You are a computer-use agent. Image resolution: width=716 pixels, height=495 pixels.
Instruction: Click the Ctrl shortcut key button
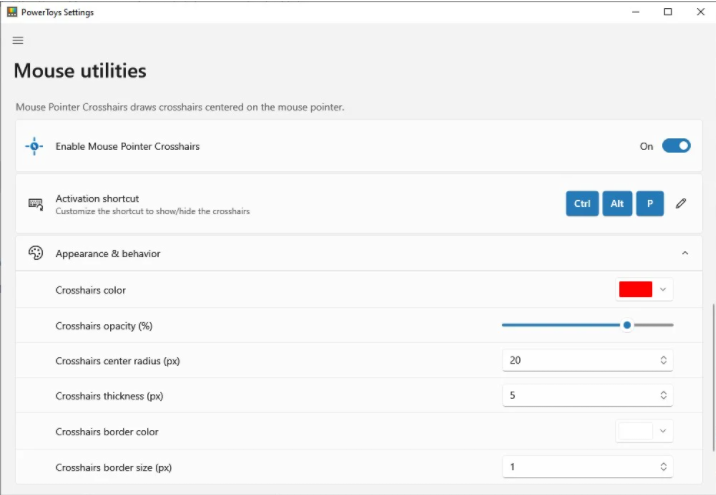[x=582, y=203]
